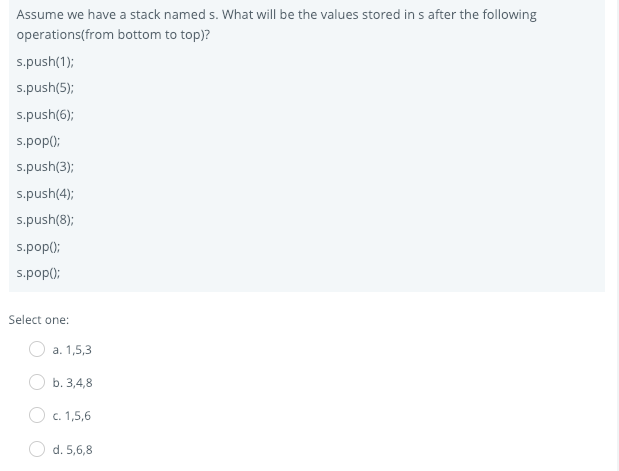This screenshot has width=619, height=471.
Task: Click the answer label 'd. 5,6,8'
Action: 72,450
